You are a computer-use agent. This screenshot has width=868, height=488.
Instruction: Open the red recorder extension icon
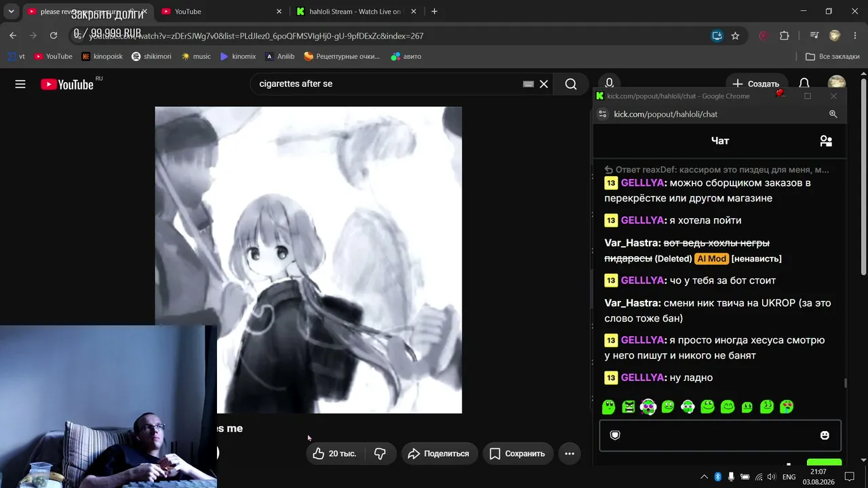764,36
